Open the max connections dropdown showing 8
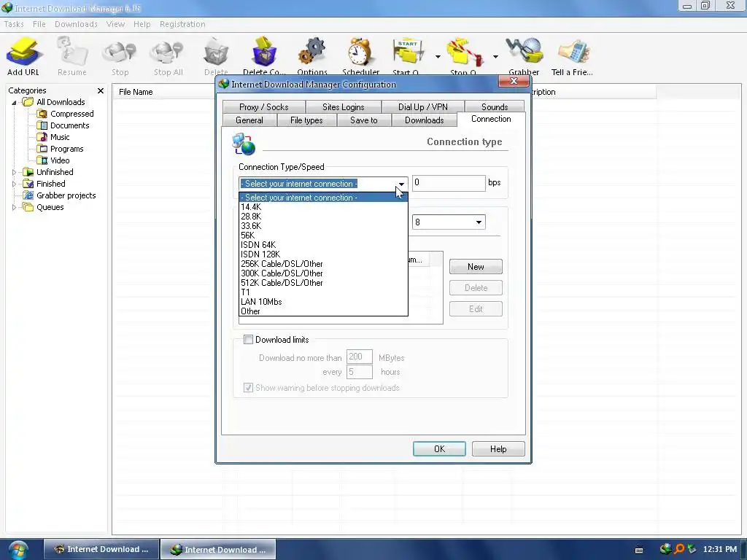Viewport: 747px width, 560px height. (449, 222)
